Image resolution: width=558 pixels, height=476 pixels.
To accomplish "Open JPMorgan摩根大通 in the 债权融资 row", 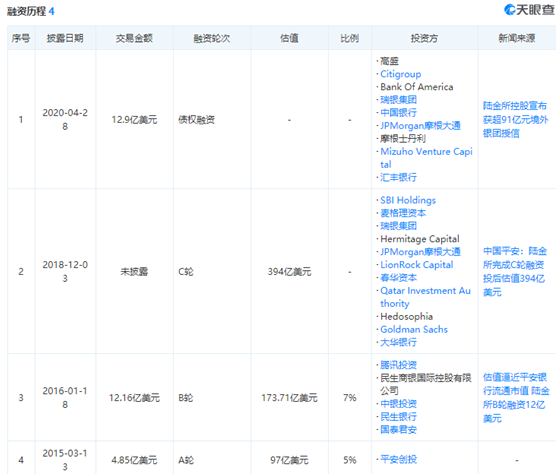I will click(x=420, y=126).
